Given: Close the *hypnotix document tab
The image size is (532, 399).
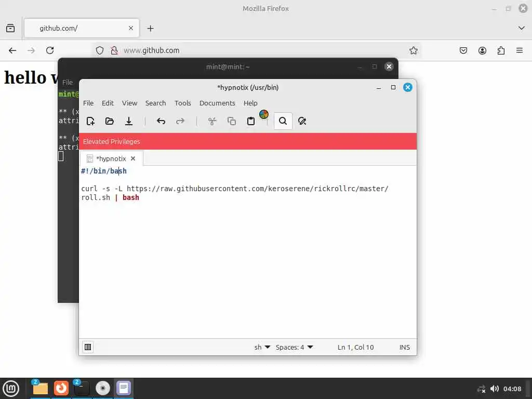Looking at the screenshot, I should point(133,158).
